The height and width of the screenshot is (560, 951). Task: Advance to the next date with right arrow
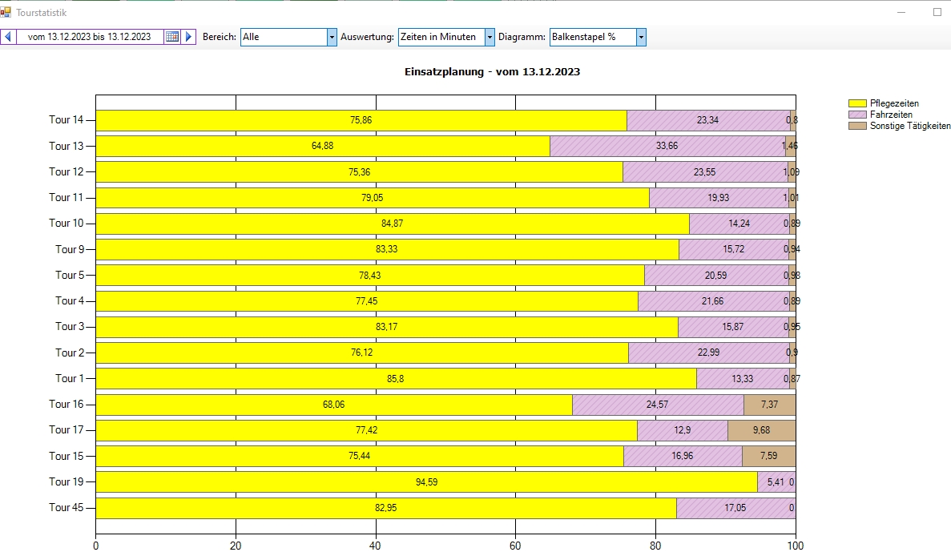[188, 37]
